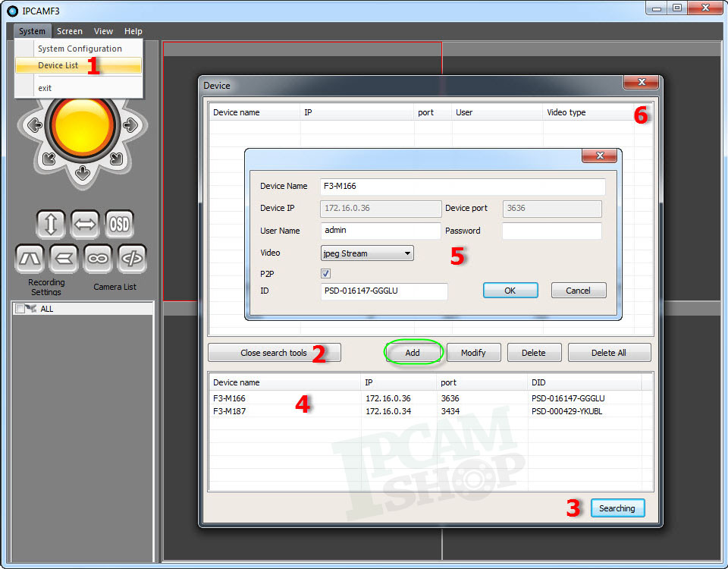Sort search results by port column
This screenshot has width=728, height=569.
(482, 382)
